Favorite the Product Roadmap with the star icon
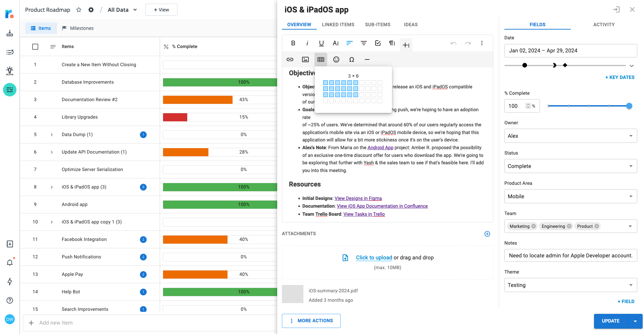 79,10
